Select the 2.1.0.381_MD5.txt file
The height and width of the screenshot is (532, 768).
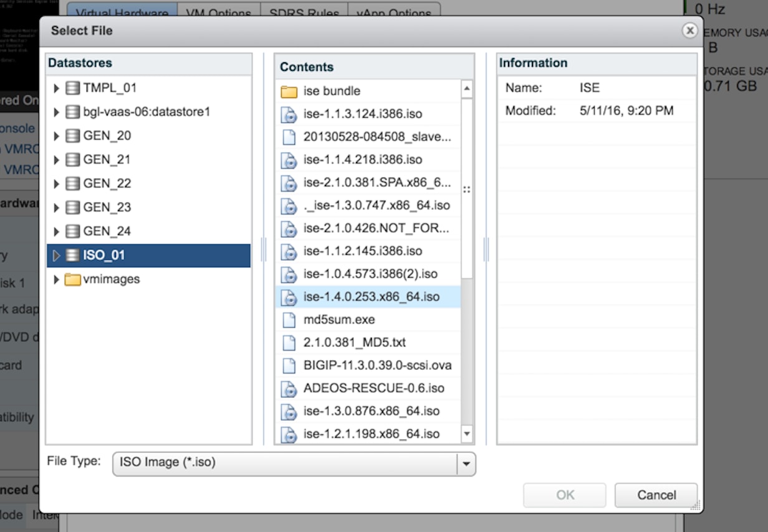(x=354, y=343)
